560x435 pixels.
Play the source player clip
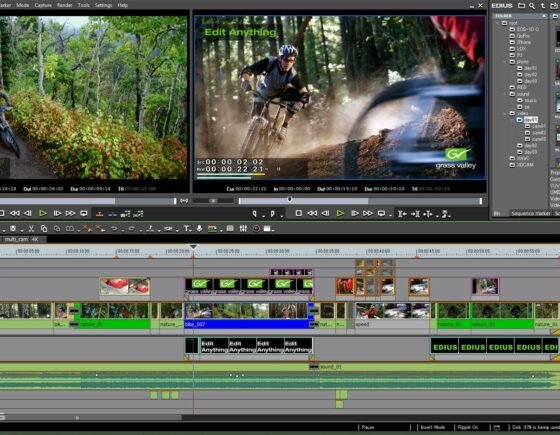(x=43, y=213)
